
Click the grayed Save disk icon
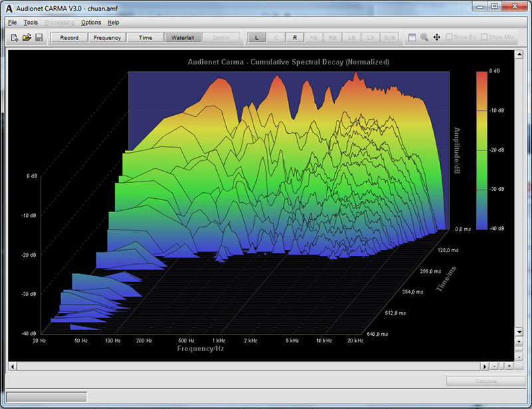[x=39, y=37]
